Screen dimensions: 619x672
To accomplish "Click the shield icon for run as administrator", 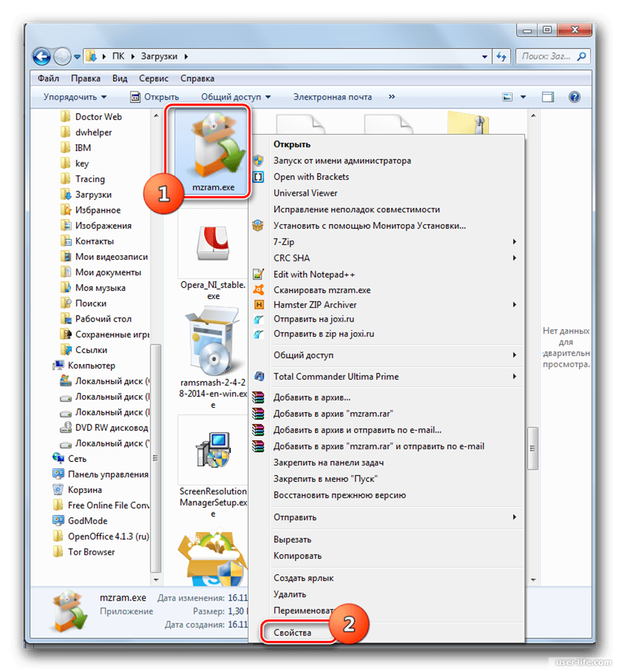I will [258, 161].
